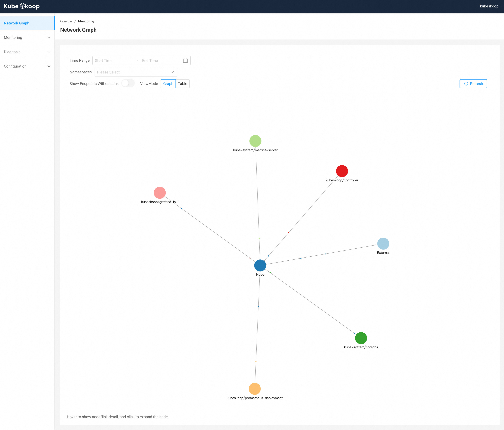Click the kube-system/metrics-server graph node

(255, 141)
